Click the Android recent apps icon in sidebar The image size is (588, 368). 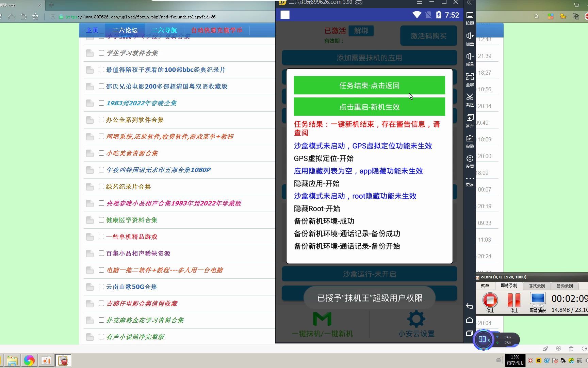(470, 333)
